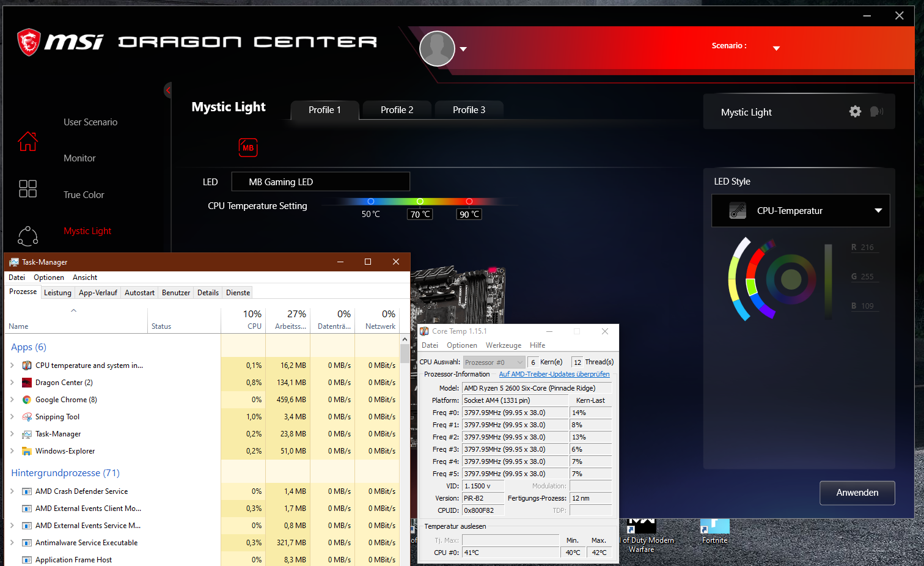
Task: Select Dragon Center icon in process list
Action: tap(27, 383)
